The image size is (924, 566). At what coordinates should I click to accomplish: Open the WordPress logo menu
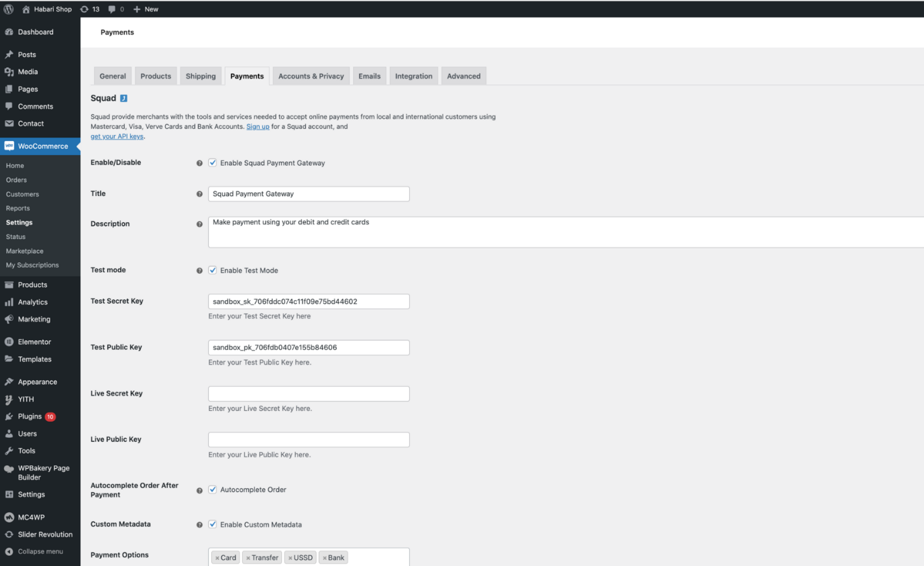[x=9, y=9]
